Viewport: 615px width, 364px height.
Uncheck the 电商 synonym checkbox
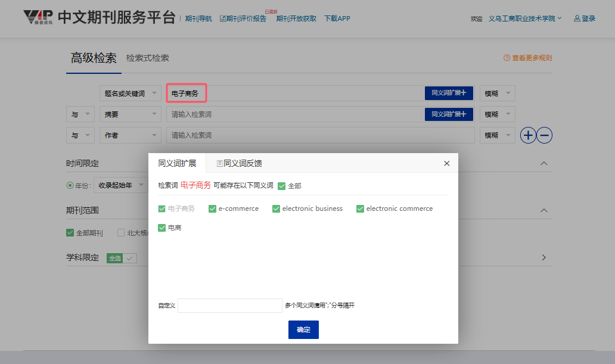(161, 228)
